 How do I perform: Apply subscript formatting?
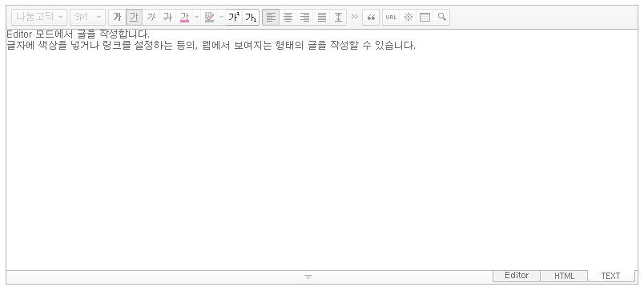click(251, 18)
